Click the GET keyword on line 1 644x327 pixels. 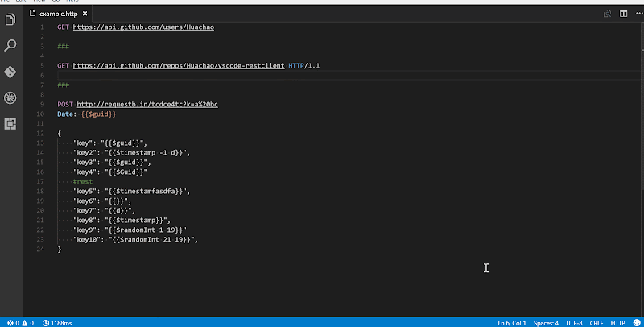click(x=64, y=27)
